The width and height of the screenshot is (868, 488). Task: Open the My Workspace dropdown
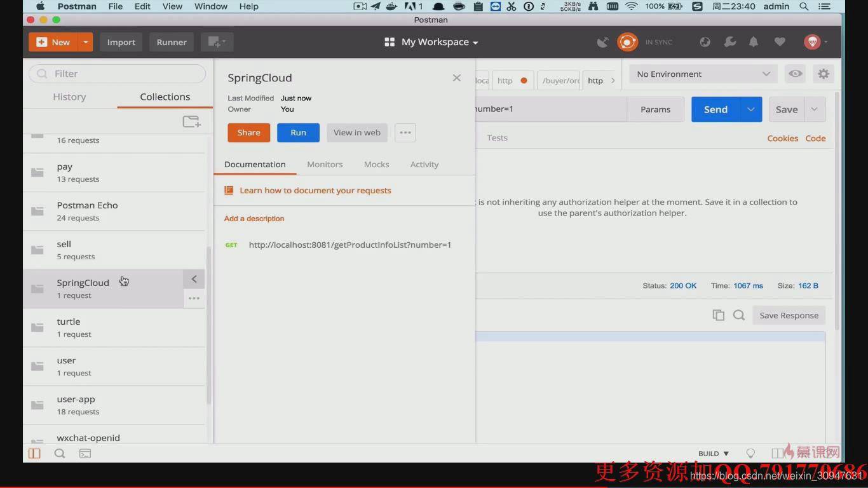coord(431,42)
